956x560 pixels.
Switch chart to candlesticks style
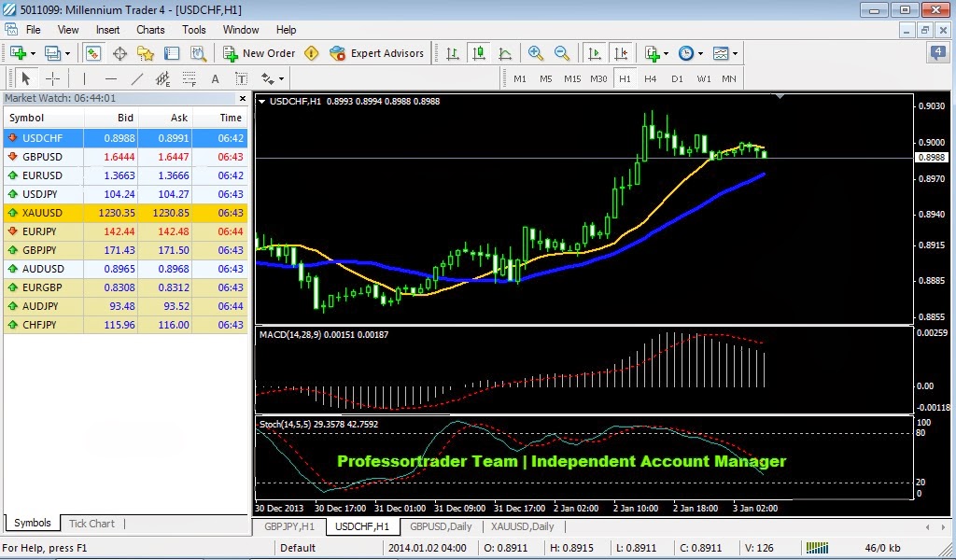point(479,53)
